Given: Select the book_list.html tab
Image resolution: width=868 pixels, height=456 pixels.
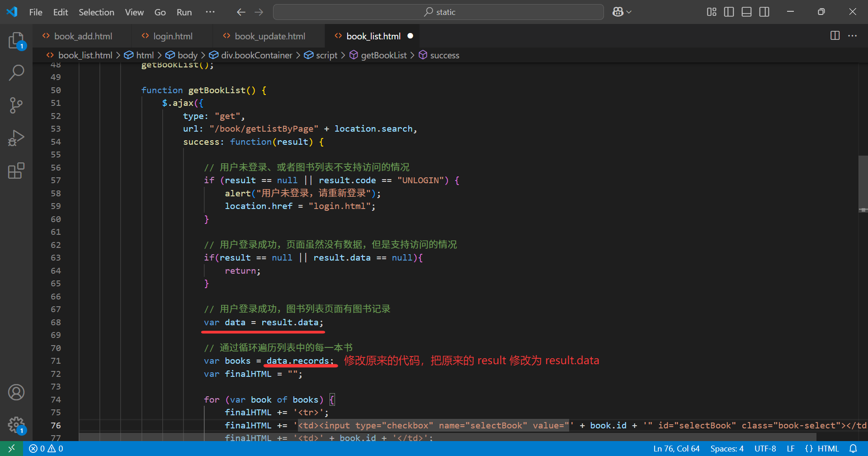Looking at the screenshot, I should click(373, 36).
